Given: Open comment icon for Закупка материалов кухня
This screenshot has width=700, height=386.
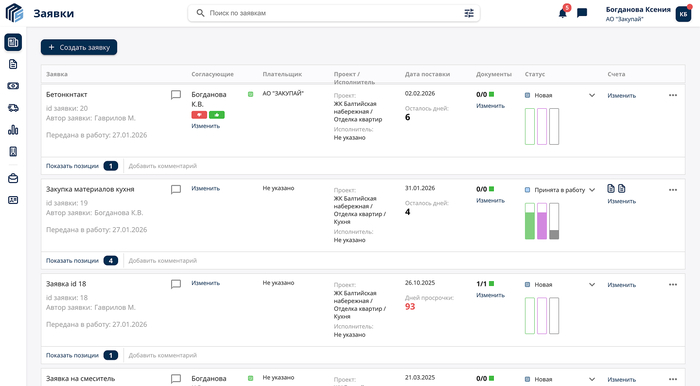Looking at the screenshot, I should tap(176, 189).
